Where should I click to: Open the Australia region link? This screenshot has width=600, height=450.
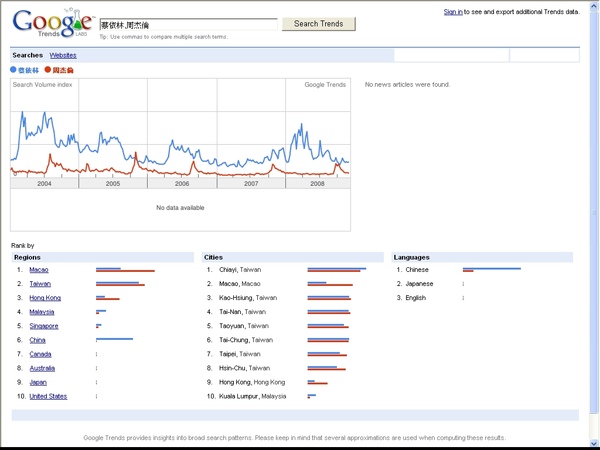click(42, 368)
